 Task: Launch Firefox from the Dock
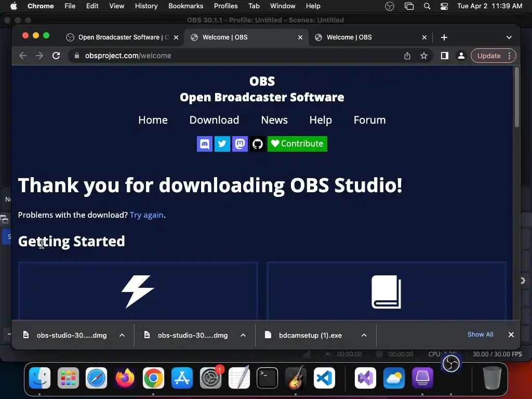click(x=125, y=378)
